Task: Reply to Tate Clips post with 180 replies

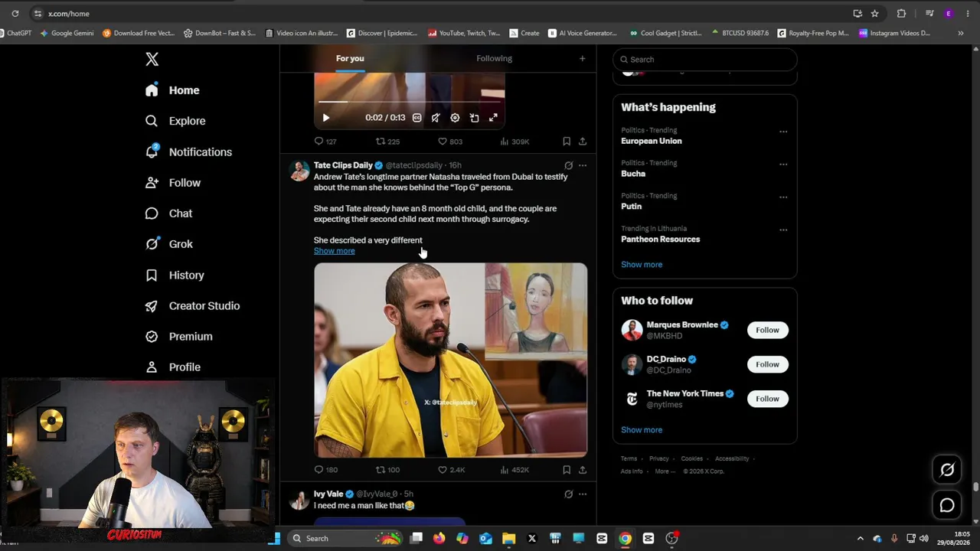Action: (x=325, y=470)
